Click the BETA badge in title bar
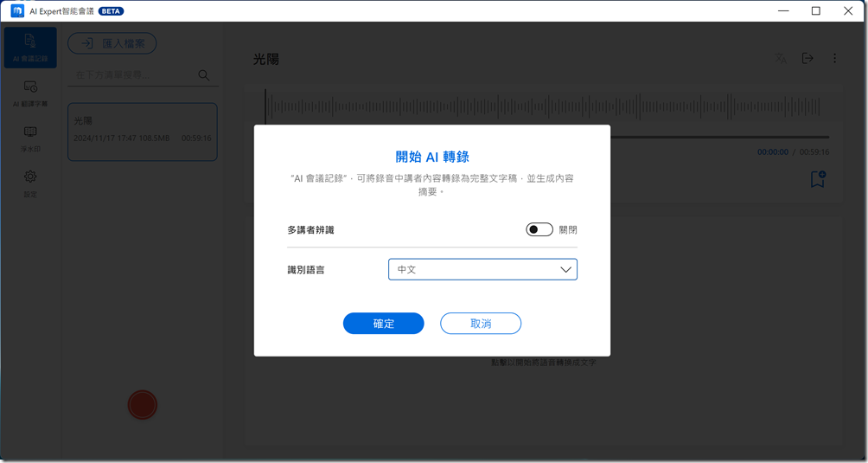 click(x=112, y=11)
